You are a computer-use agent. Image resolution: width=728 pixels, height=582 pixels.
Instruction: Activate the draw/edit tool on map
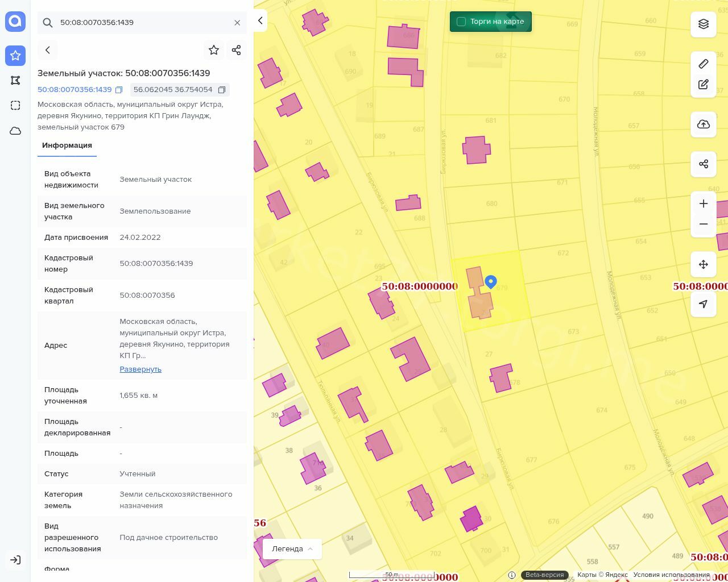pyautogui.click(x=704, y=84)
